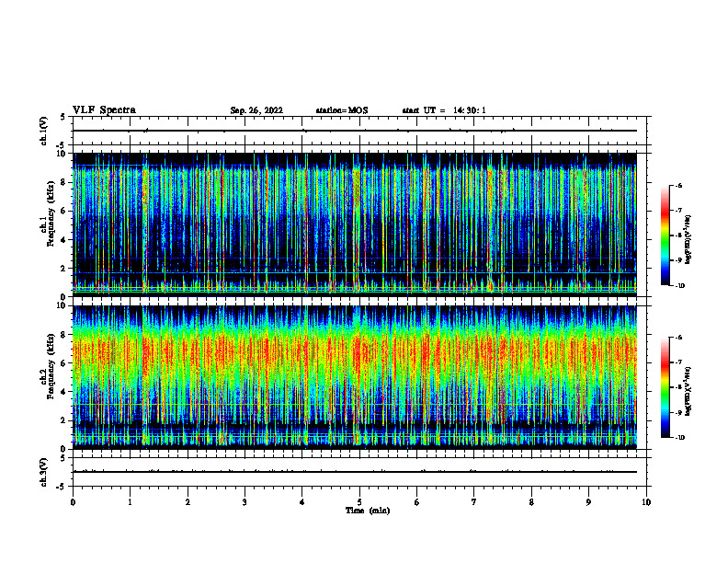Click the 'ch.1(V)' axis label
This screenshot has height=563, width=728.
pyautogui.click(x=43, y=131)
